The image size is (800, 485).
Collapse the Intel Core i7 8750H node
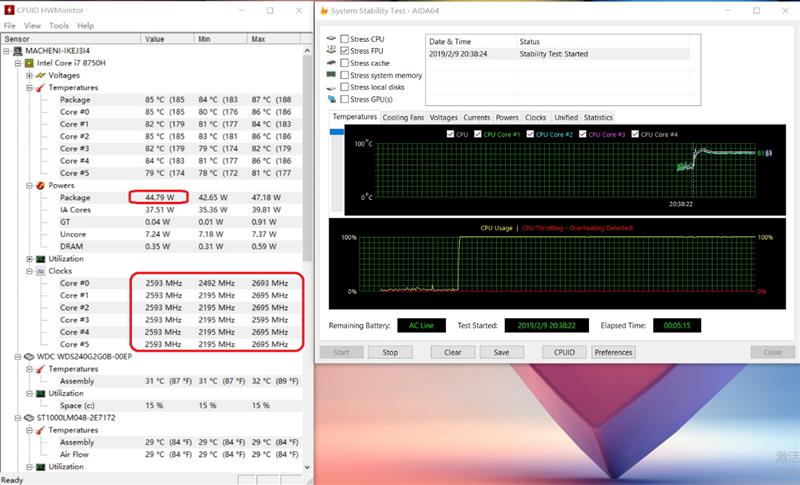point(18,63)
